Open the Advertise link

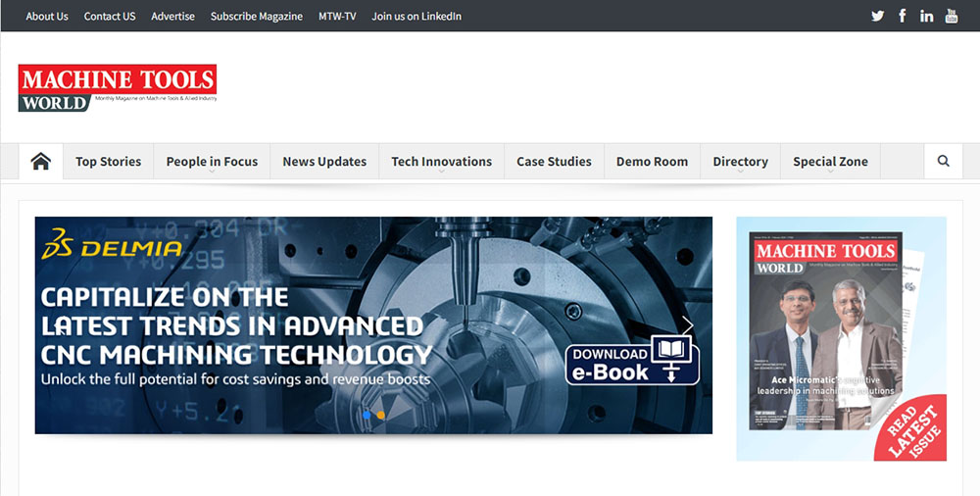tap(172, 17)
